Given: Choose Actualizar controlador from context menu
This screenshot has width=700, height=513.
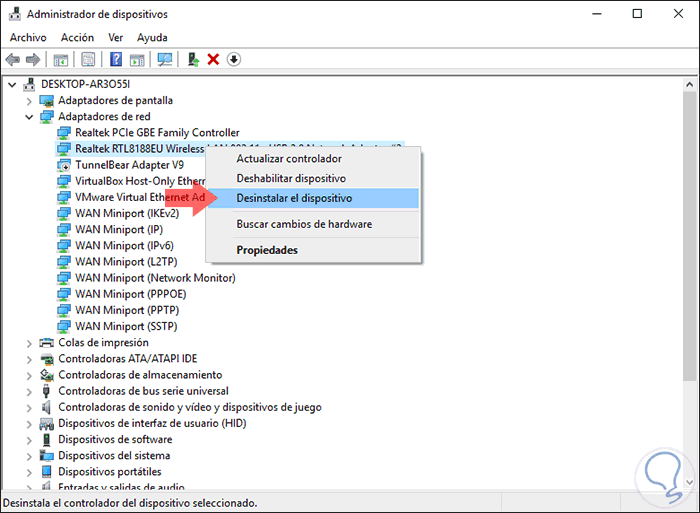Looking at the screenshot, I should [x=312, y=158].
